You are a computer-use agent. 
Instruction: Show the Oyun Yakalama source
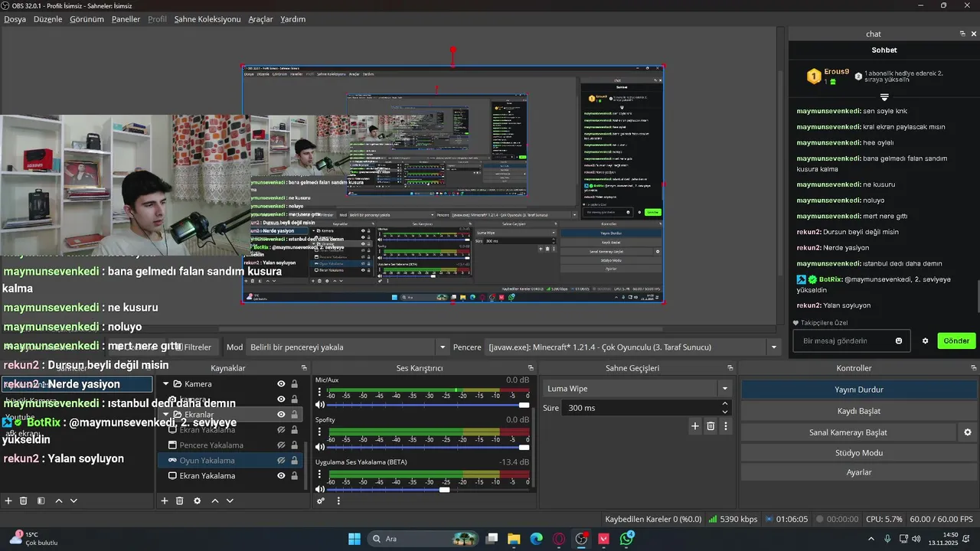pos(281,461)
